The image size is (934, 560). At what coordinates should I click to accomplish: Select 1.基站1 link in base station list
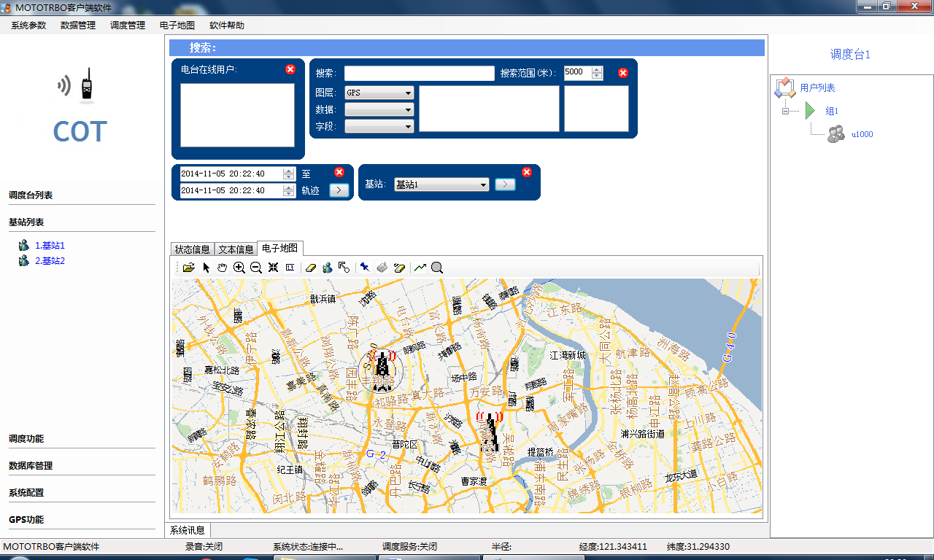[x=50, y=246]
